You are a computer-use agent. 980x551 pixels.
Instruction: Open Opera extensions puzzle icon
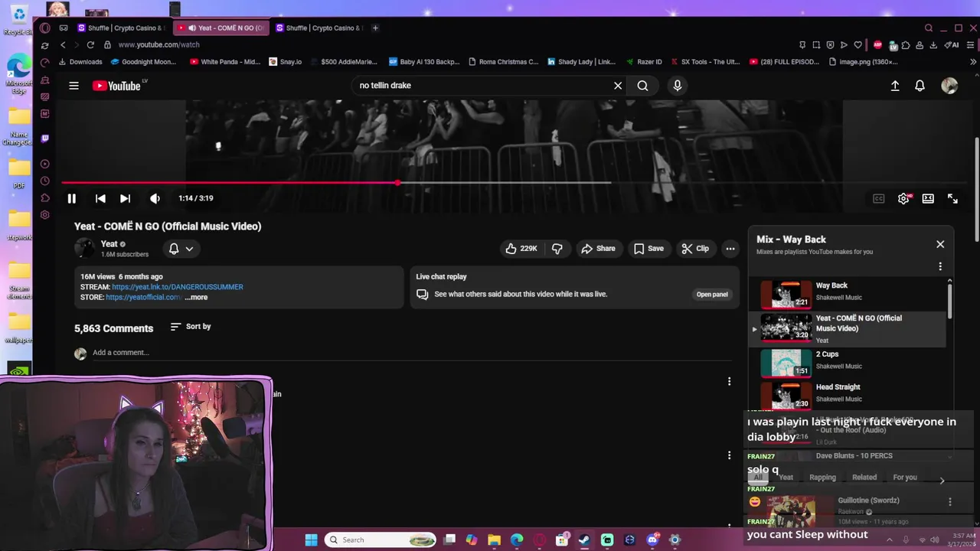click(x=906, y=45)
